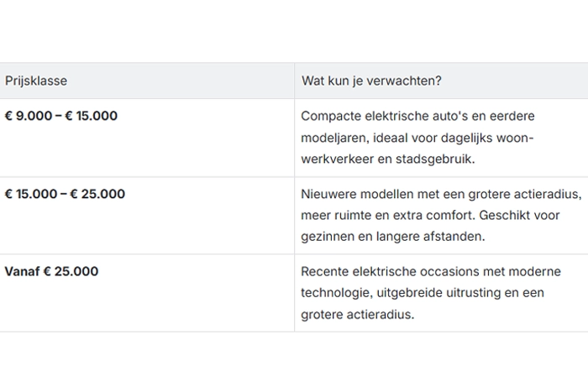Image resolution: width=588 pixels, height=392 pixels.
Task: Click the line 'Recente elektrische occasions met moderne'
Action: click(431, 271)
